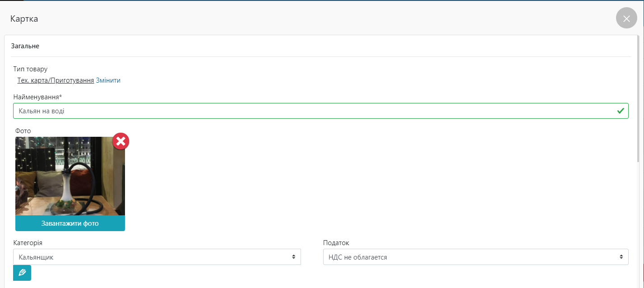The image size is (644, 288).
Task: Click the Змінити link
Action: 108,80
